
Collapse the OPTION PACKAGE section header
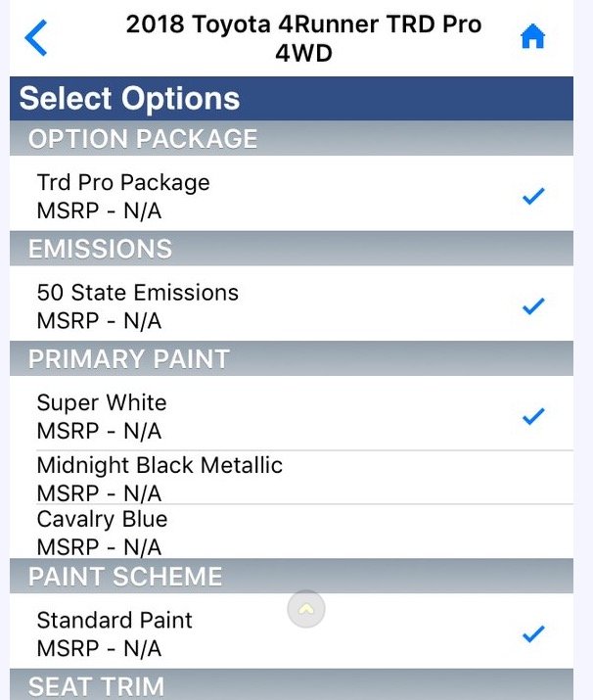pos(292,138)
